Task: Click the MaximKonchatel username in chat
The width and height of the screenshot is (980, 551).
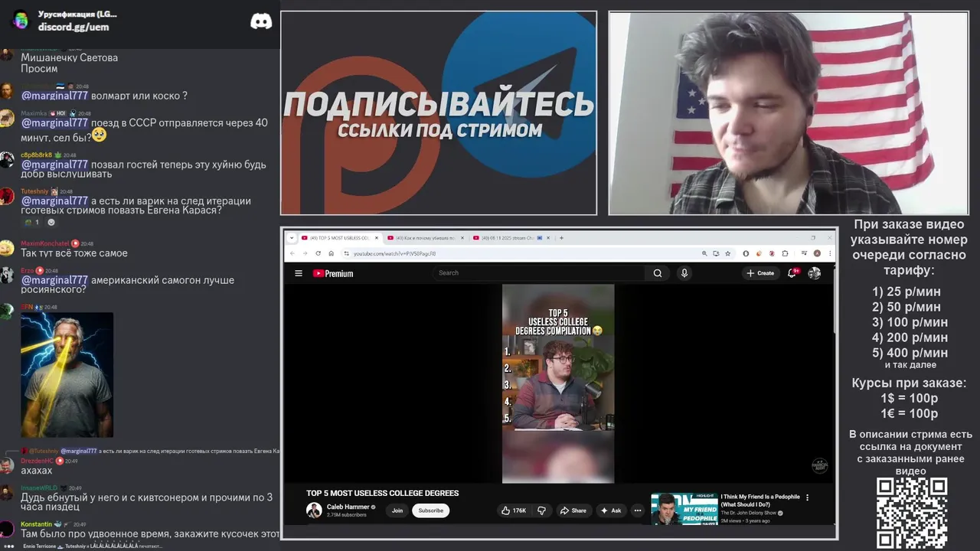Action: [x=44, y=243]
